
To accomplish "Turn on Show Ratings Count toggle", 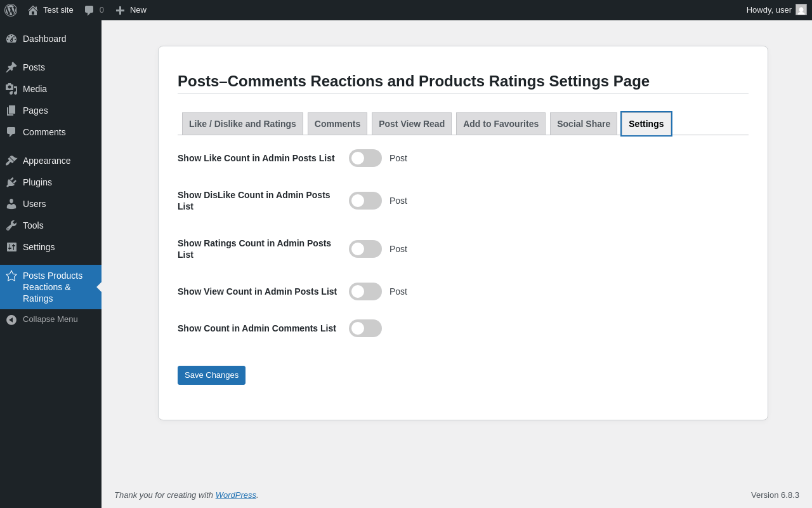I will (x=365, y=249).
